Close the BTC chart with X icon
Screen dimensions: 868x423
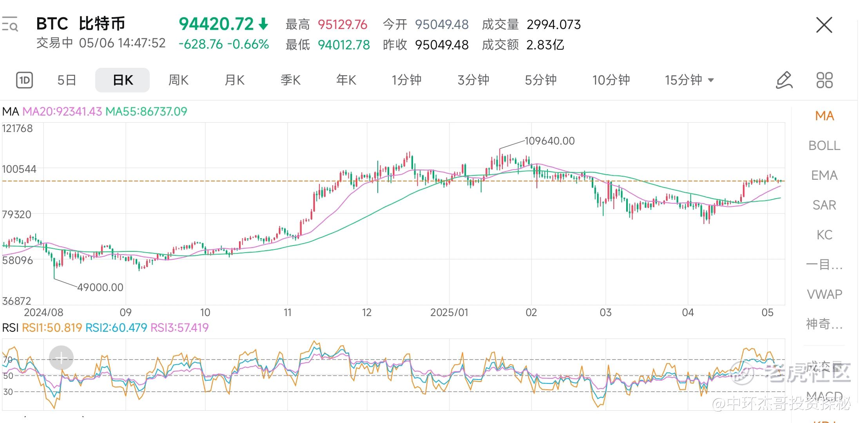(x=824, y=25)
